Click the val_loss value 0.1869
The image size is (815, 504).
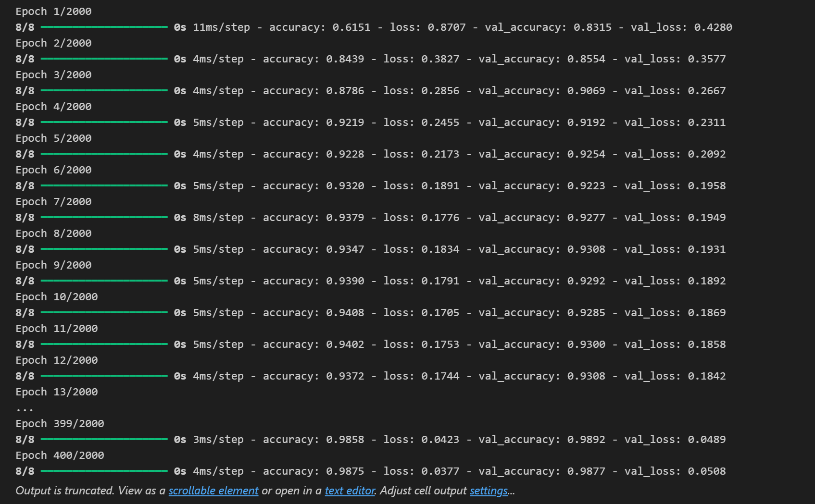(707, 313)
